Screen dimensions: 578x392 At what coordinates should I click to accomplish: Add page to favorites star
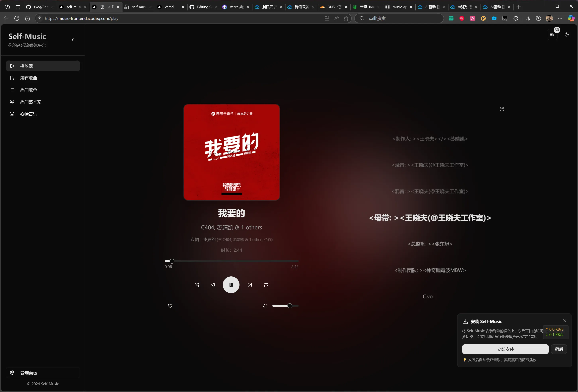(x=346, y=18)
